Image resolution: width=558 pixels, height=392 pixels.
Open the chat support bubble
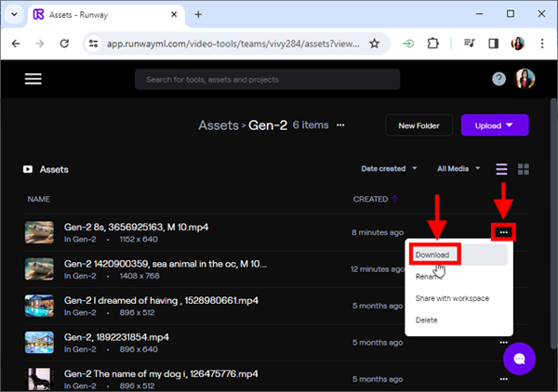tap(519, 359)
